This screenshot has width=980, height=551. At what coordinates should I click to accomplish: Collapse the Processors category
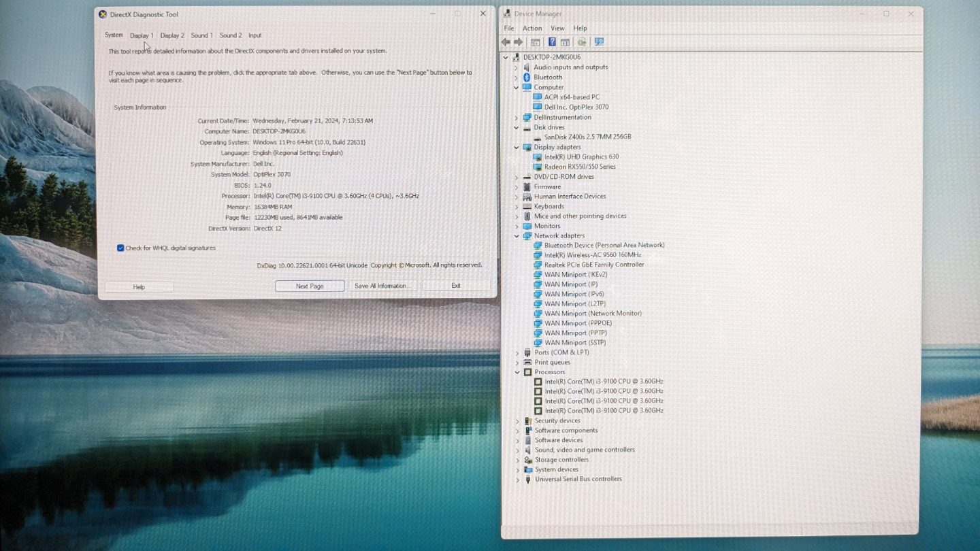point(517,372)
